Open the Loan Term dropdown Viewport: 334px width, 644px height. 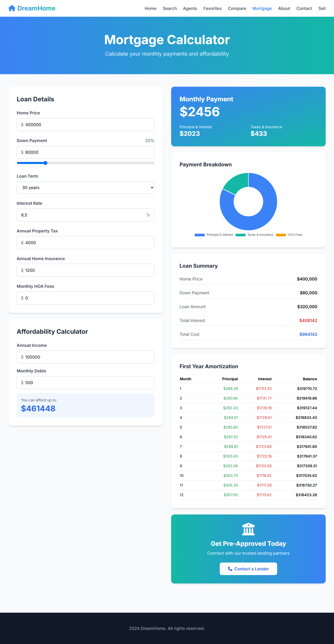pos(86,188)
